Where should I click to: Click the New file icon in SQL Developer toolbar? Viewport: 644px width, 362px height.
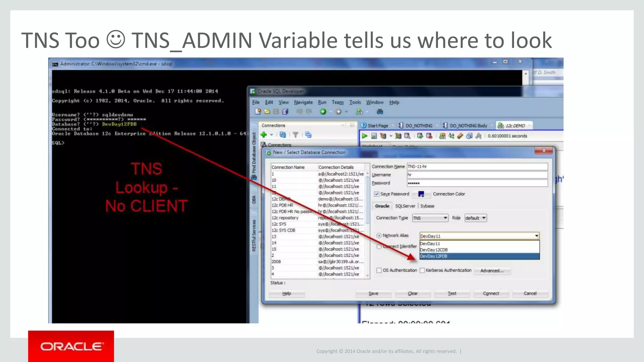(258, 112)
